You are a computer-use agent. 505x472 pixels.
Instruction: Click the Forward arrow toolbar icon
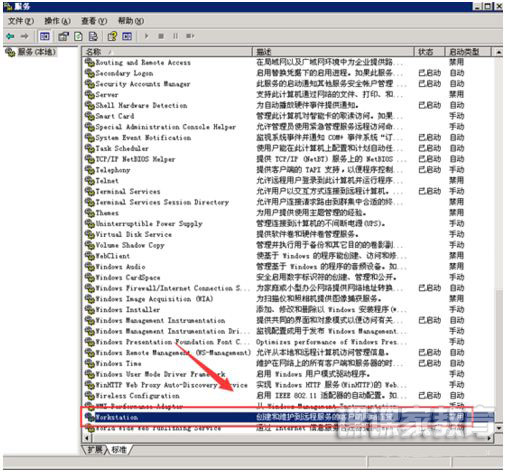pyautogui.click(x=24, y=36)
